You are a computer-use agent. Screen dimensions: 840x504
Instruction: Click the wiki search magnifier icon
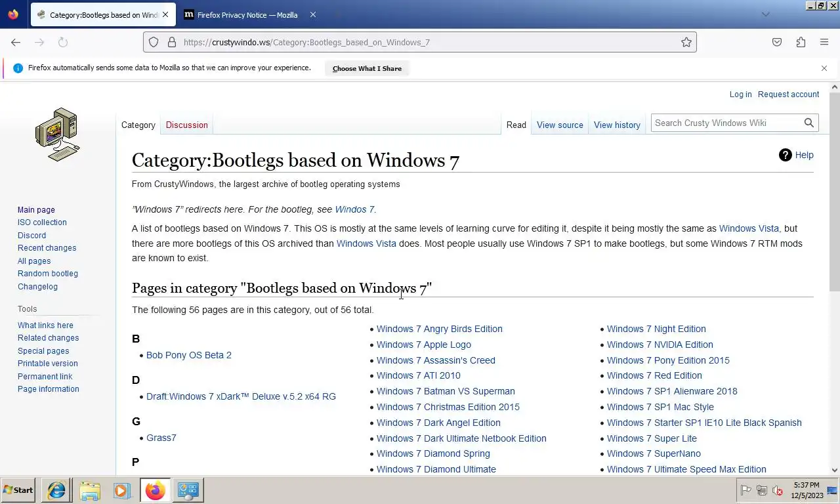pyautogui.click(x=809, y=123)
